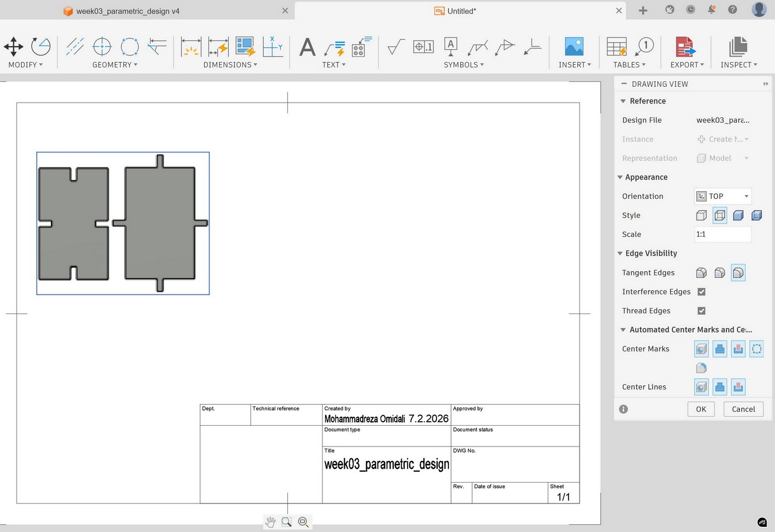775x532 pixels.
Task: Click OK to confirm drawing view
Action: [701, 409]
